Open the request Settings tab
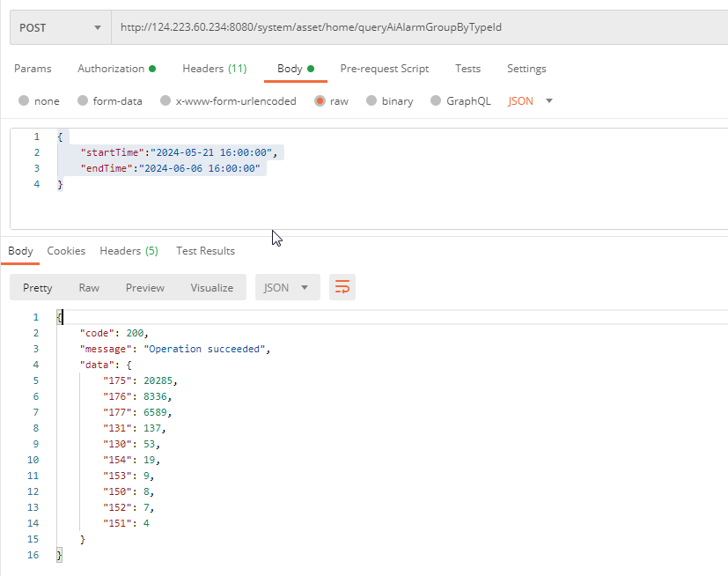Viewport: 728px width, 576px height. tap(526, 69)
